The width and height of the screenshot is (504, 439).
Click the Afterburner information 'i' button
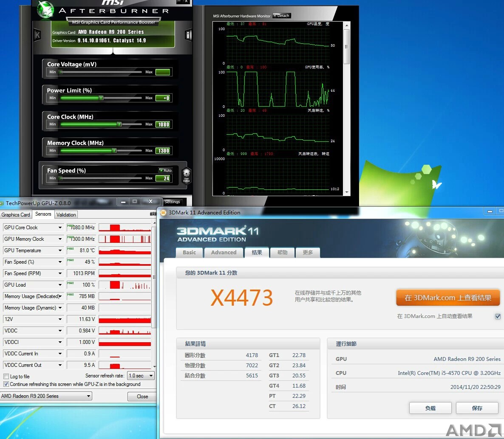pyautogui.click(x=188, y=35)
